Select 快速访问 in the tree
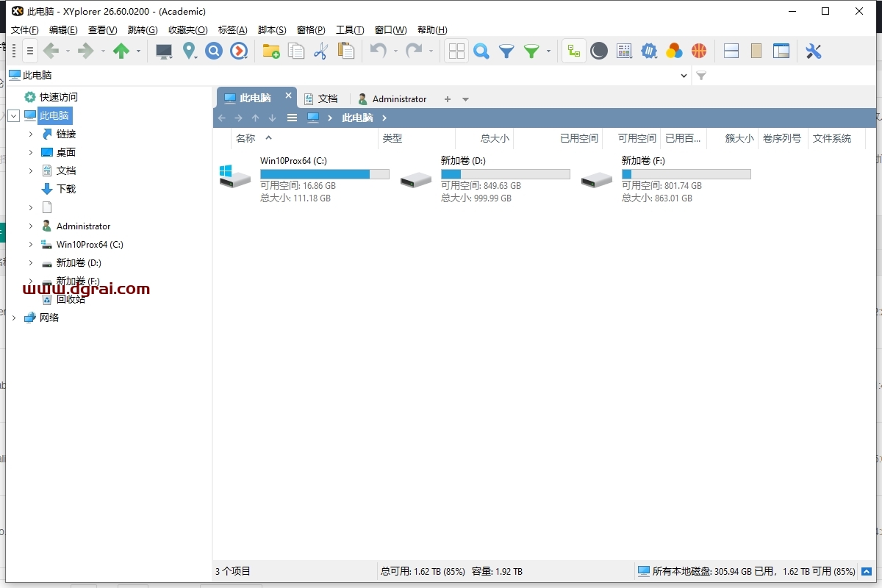Viewport: 882px width, 588px height. [58, 97]
